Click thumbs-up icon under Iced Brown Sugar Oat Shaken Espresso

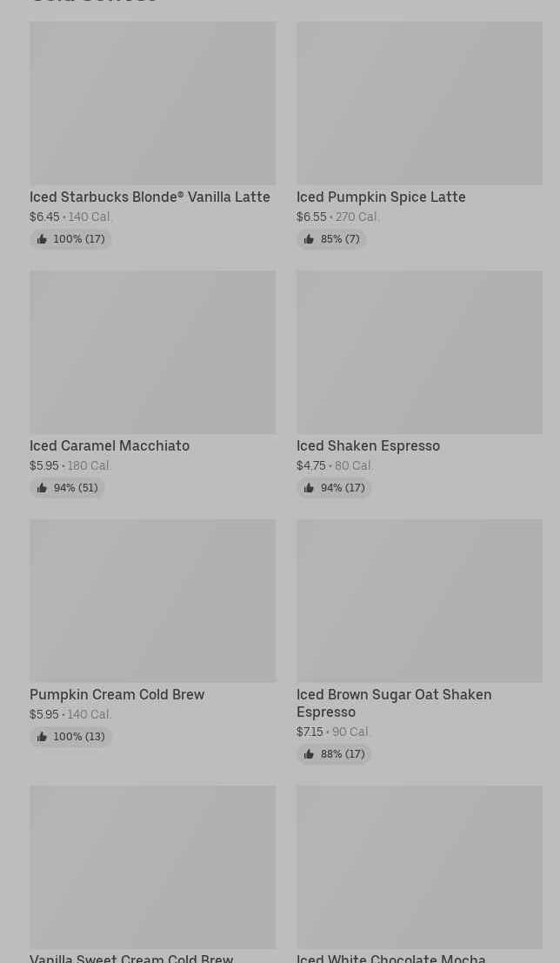coord(309,754)
